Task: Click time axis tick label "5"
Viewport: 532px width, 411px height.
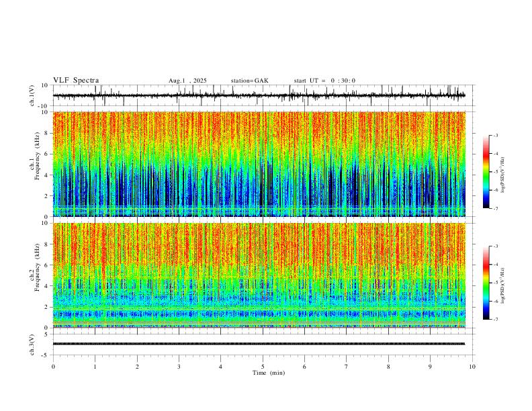Action: 263,367
